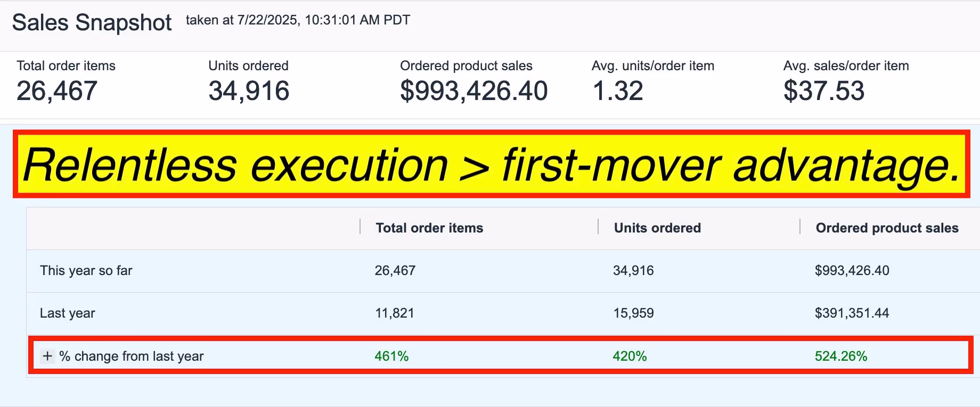Click the 1.32 avg. units/order item value
The height and width of the screenshot is (407, 980).
pyautogui.click(x=618, y=91)
